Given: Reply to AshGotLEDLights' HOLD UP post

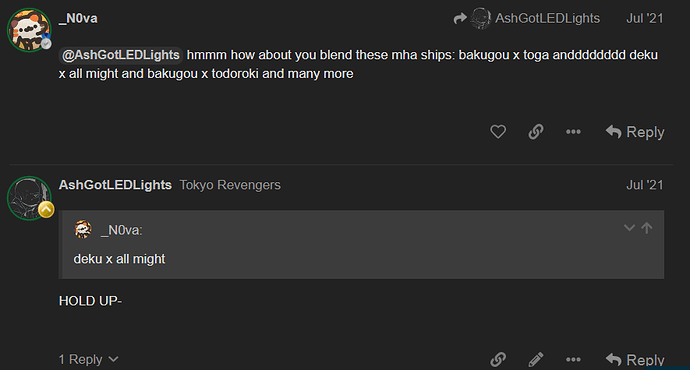Looking at the screenshot, I should pyautogui.click(x=635, y=359).
